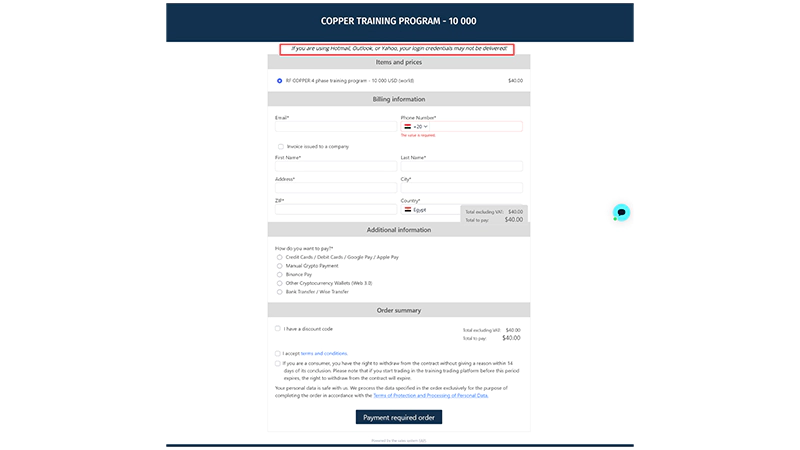
Task: Select Manual Crypto Payment option
Action: click(x=280, y=266)
